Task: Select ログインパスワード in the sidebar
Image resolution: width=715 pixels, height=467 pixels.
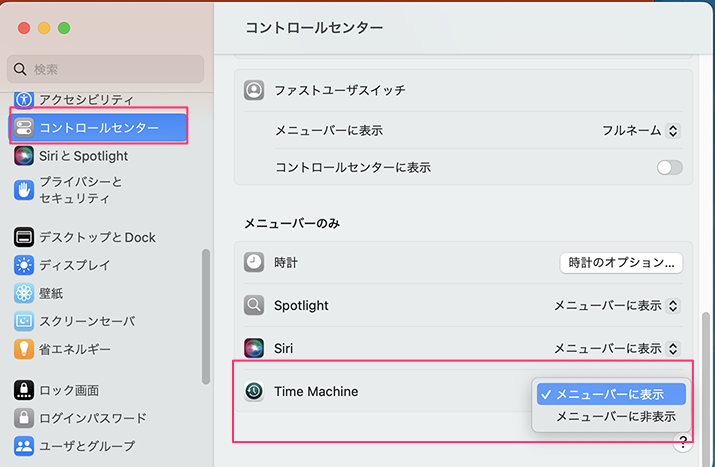Action: pyautogui.click(x=92, y=418)
